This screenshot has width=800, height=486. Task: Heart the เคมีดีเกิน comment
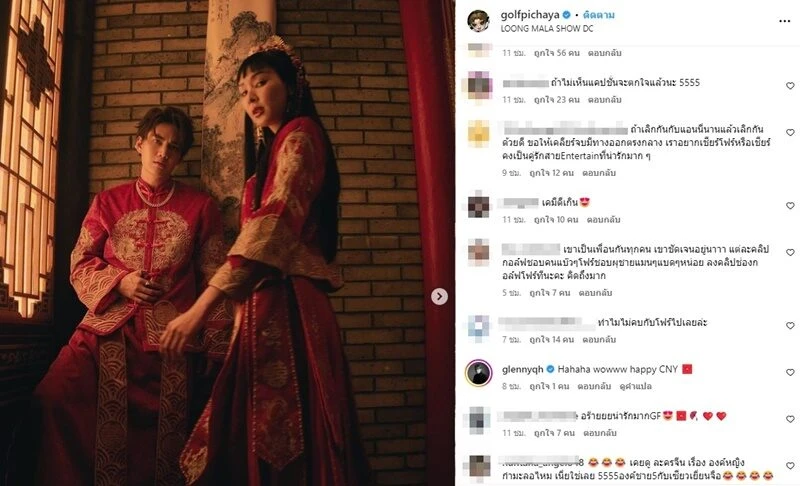click(790, 206)
